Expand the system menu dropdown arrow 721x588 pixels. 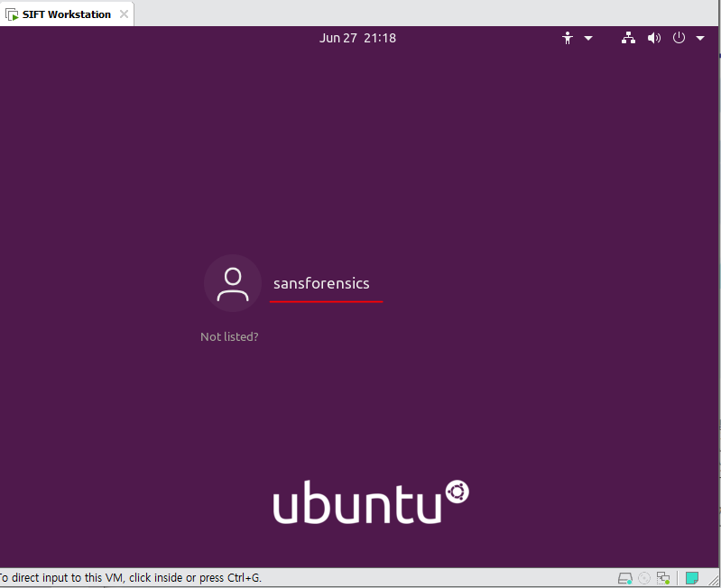pos(700,38)
